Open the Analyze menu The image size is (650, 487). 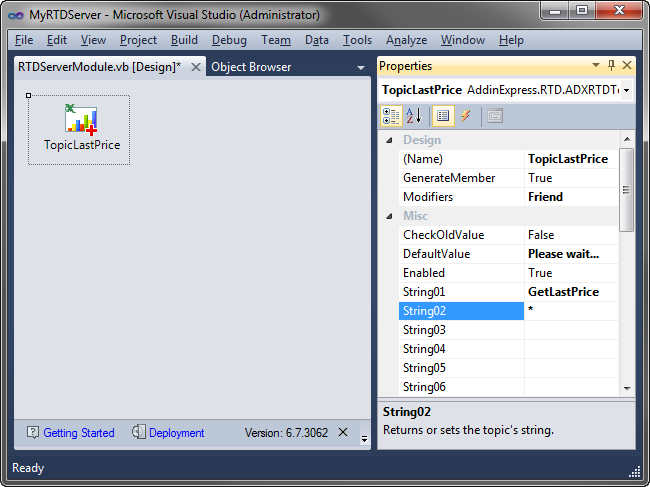point(407,40)
